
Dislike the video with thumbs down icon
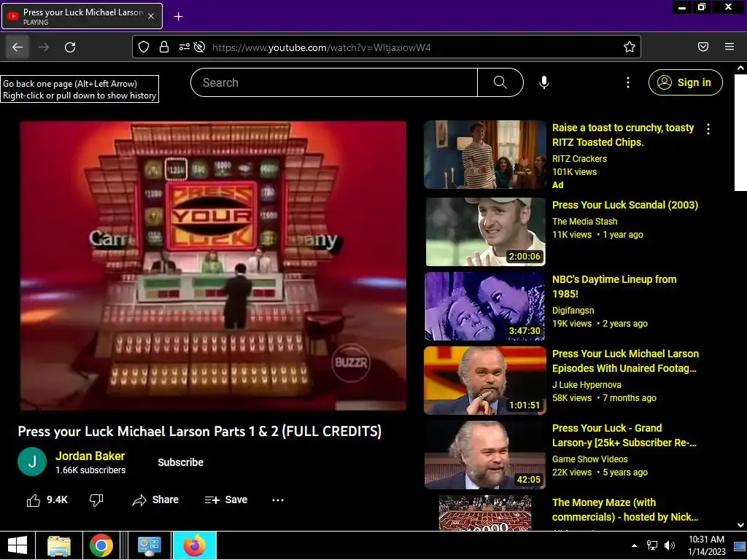(96, 500)
